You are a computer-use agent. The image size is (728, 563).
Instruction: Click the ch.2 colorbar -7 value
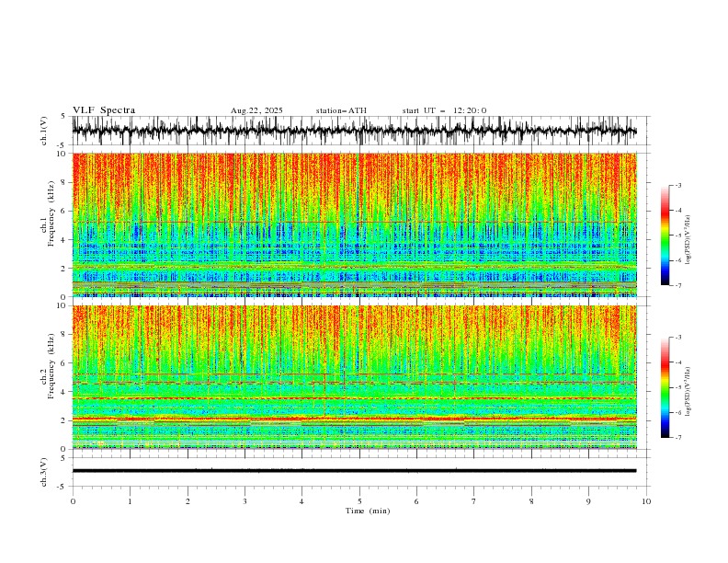point(678,438)
